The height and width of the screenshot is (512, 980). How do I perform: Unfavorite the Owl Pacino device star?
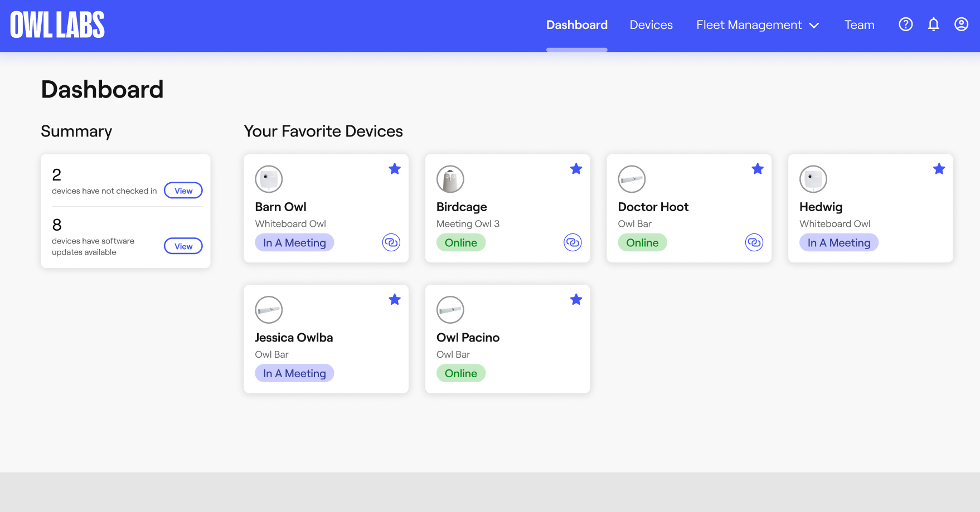(576, 299)
